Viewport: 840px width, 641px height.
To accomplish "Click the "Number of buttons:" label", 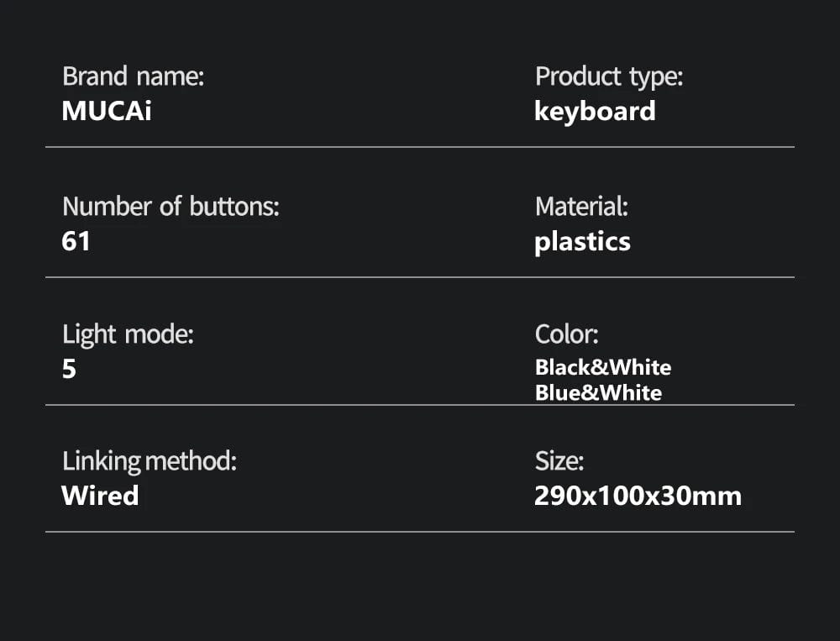I will pyautogui.click(x=171, y=207).
